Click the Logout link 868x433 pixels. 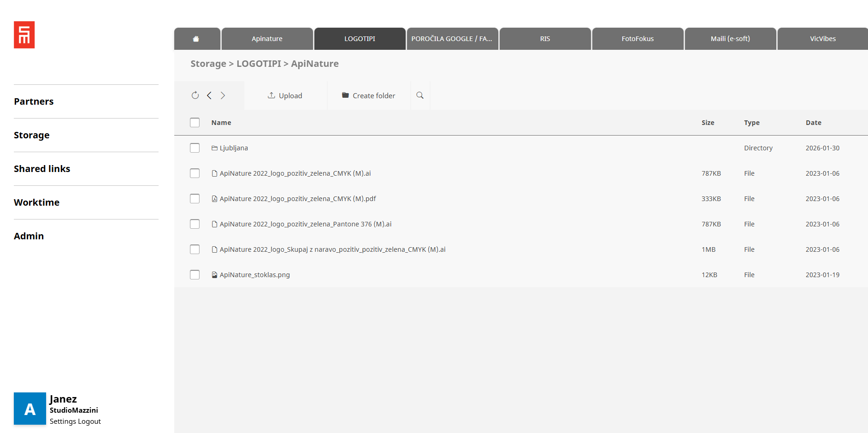(89, 421)
